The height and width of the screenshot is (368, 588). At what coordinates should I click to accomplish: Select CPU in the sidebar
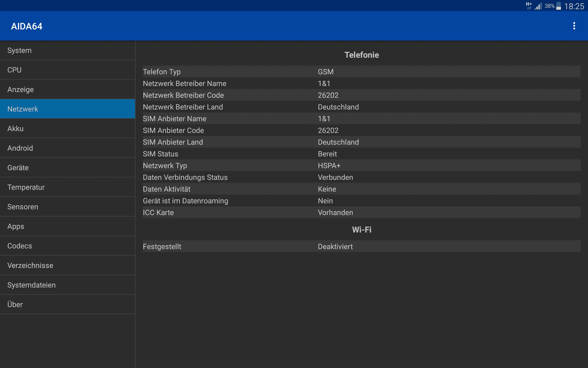(68, 70)
